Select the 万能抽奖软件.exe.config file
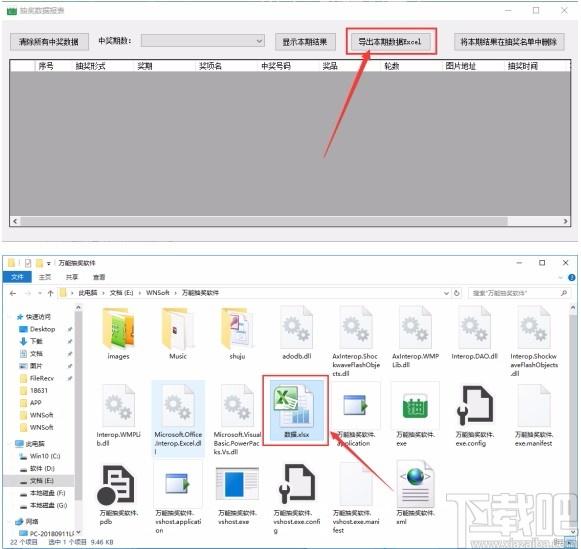 point(474,415)
